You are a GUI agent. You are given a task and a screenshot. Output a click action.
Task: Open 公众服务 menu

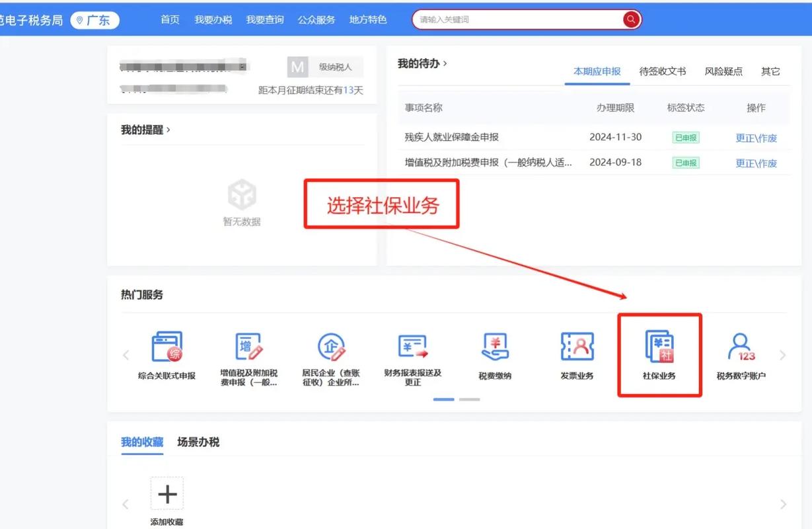click(316, 20)
